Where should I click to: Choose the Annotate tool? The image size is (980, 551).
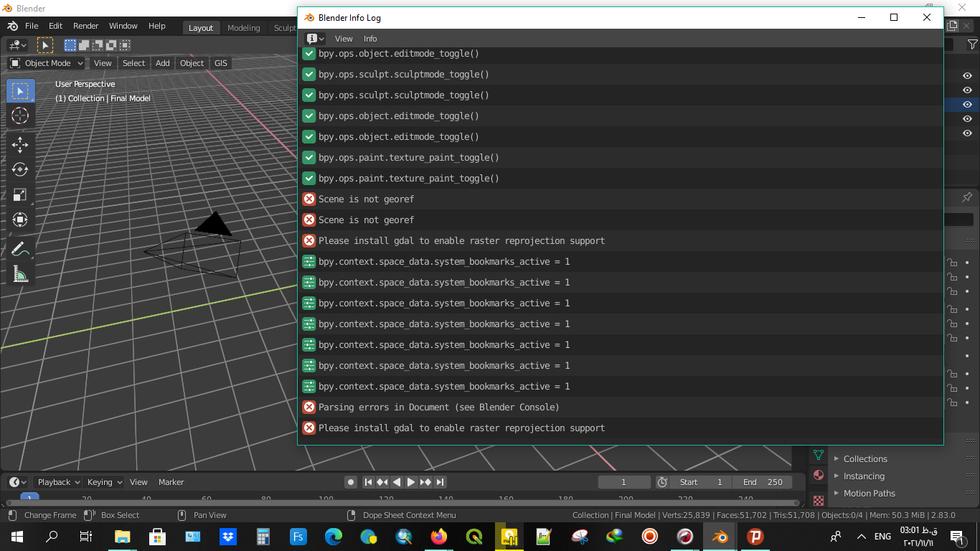pos(20,248)
